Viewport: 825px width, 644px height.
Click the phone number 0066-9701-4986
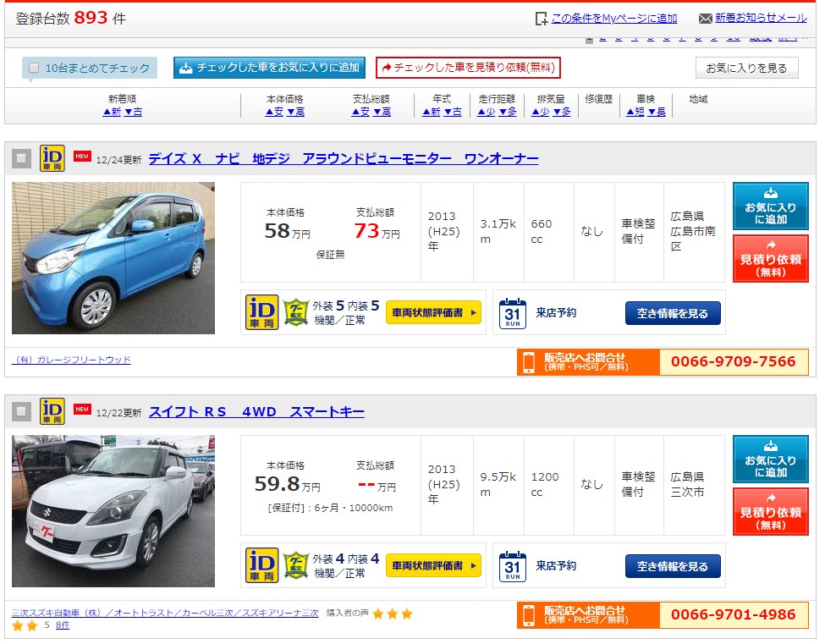734,614
